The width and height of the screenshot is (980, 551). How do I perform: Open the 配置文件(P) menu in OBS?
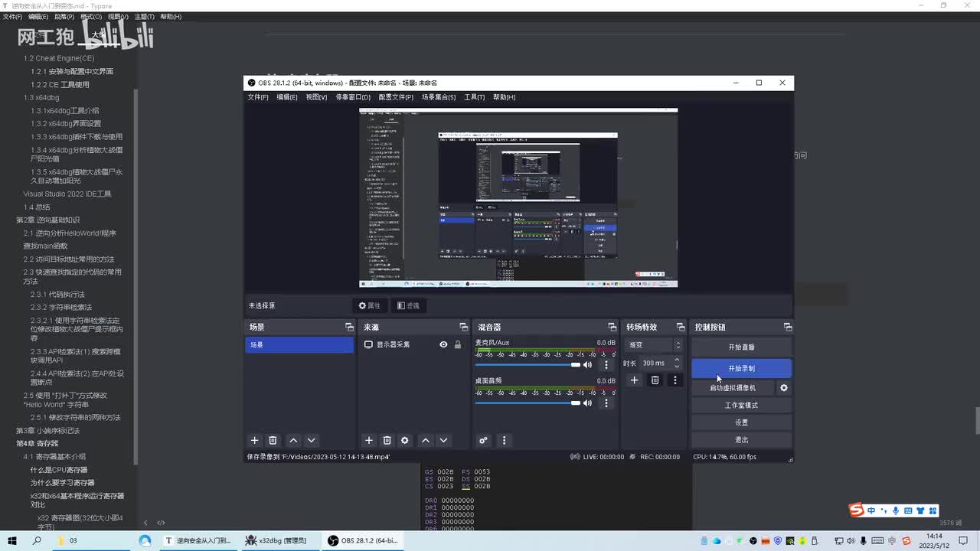pyautogui.click(x=396, y=97)
